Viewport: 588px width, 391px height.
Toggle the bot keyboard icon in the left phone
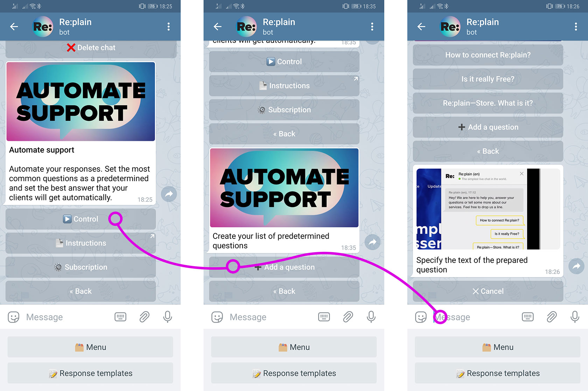(120, 317)
